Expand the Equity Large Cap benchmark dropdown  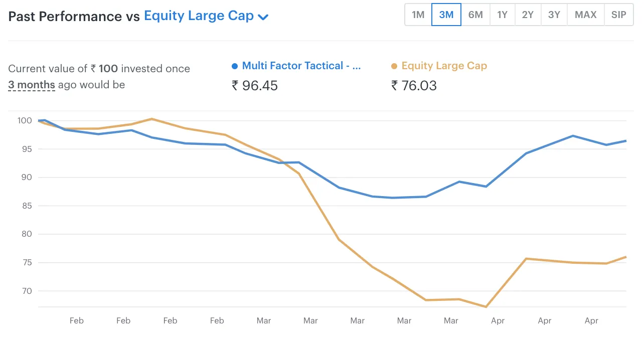[199, 16]
